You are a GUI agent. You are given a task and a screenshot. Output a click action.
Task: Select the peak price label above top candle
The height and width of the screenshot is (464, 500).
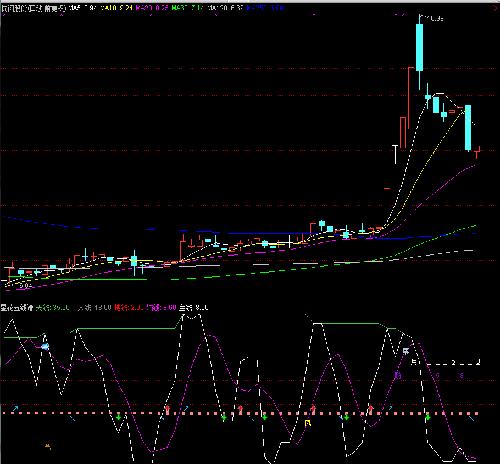coord(432,18)
